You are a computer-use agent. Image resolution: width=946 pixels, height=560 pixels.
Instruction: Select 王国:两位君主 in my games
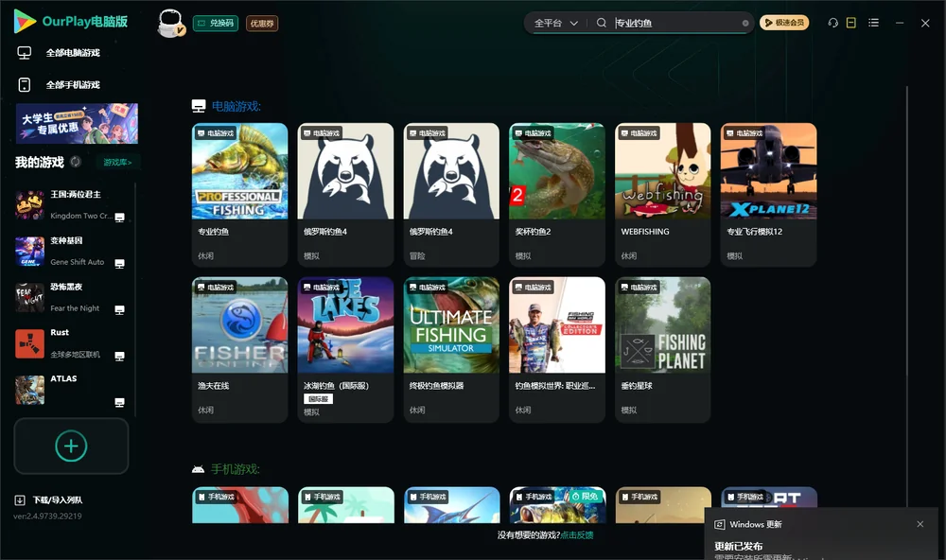pos(73,205)
